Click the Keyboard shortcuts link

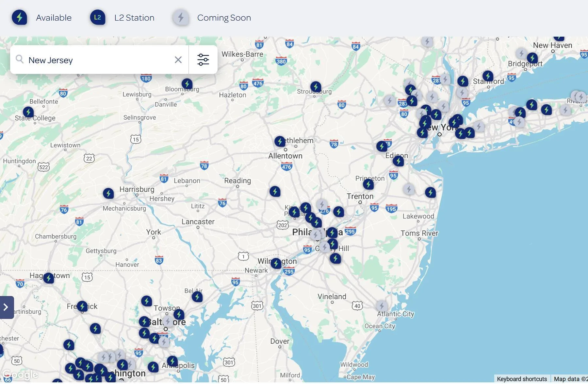tap(522, 379)
